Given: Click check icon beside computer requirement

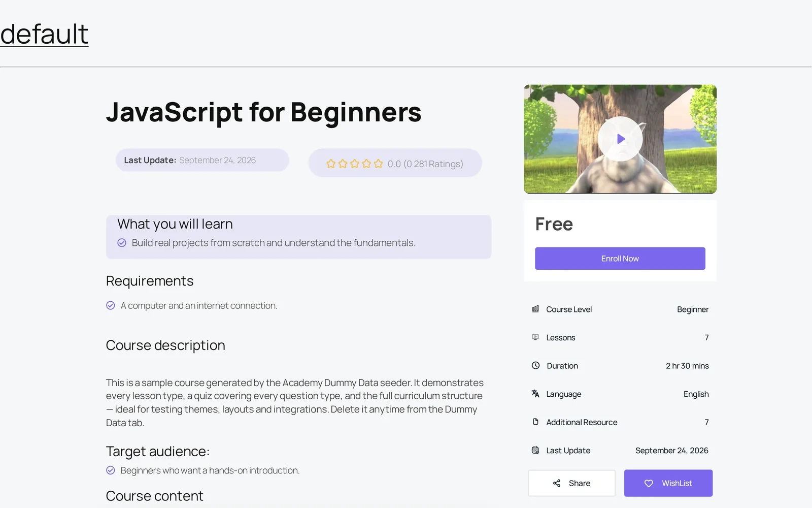Looking at the screenshot, I should (111, 305).
